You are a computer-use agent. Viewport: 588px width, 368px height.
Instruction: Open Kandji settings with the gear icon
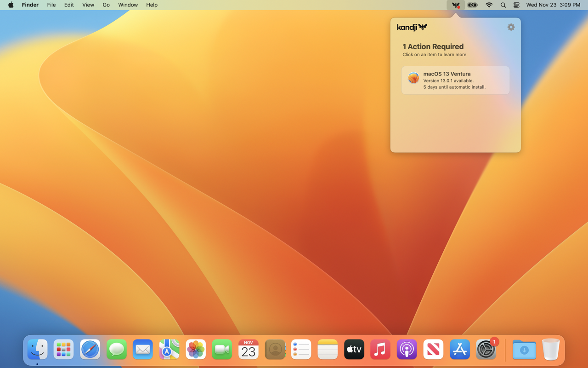tap(511, 27)
